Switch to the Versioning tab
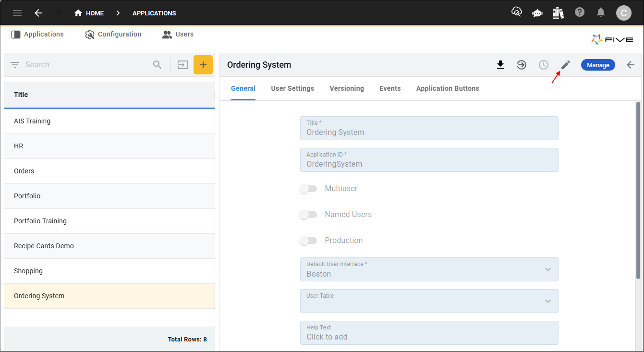 click(347, 88)
